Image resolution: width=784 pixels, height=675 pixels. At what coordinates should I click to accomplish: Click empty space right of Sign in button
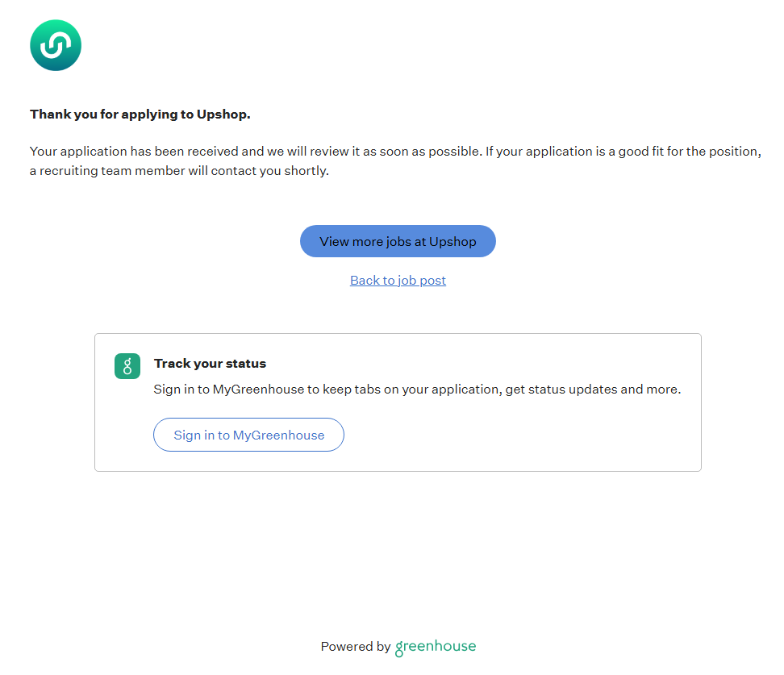pos(516,435)
